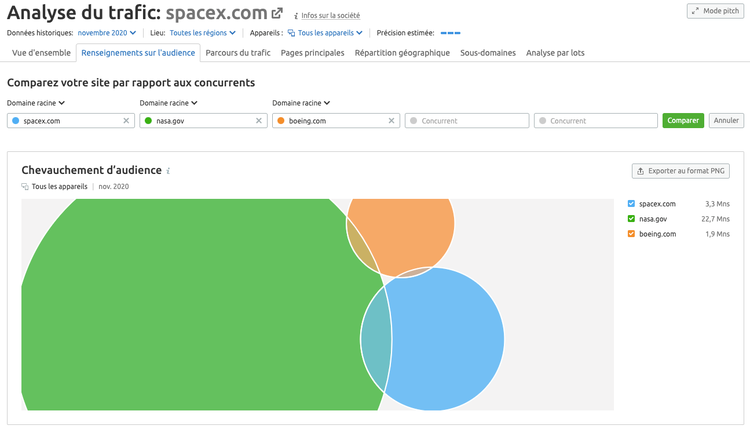750x429 pixels.
Task: Uncheck boeing.com in chart legend
Action: tap(631, 234)
